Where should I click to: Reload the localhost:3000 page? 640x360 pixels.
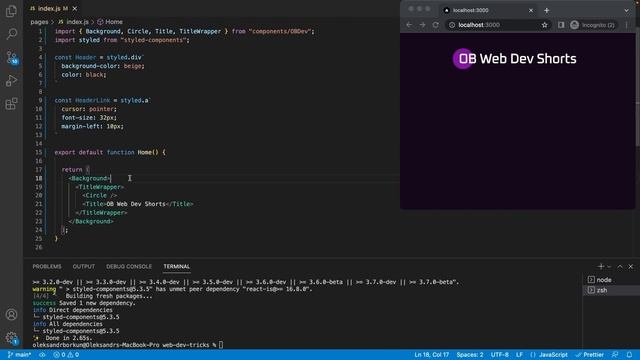coord(436,25)
